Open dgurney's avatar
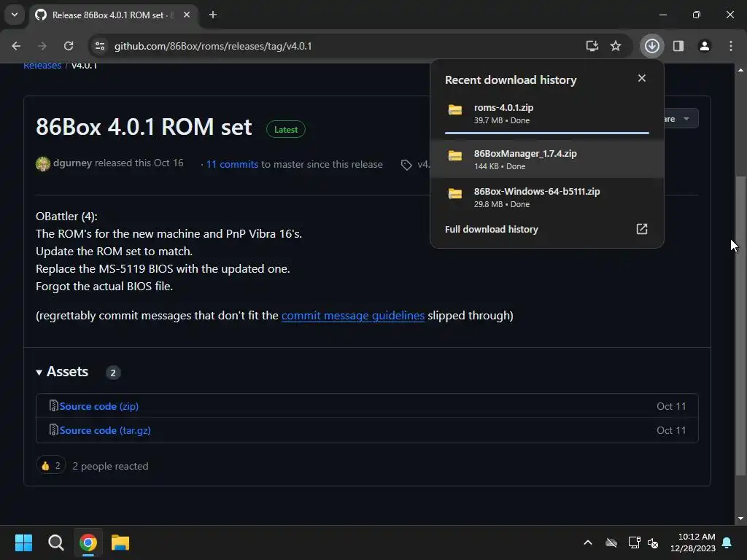The image size is (747, 560). [x=43, y=164]
